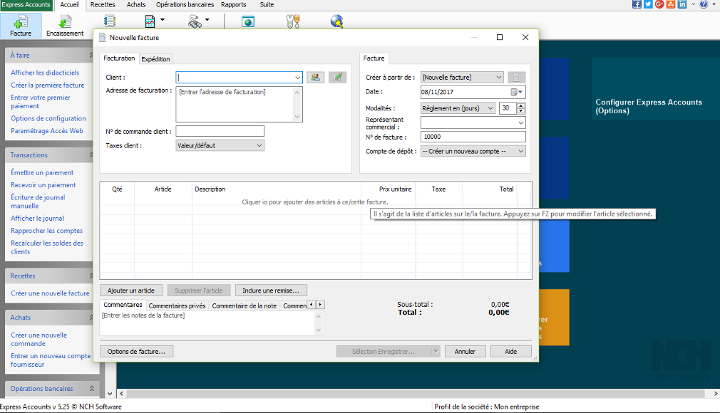Open the reports chart icon dropdown arrow

(x=162, y=20)
